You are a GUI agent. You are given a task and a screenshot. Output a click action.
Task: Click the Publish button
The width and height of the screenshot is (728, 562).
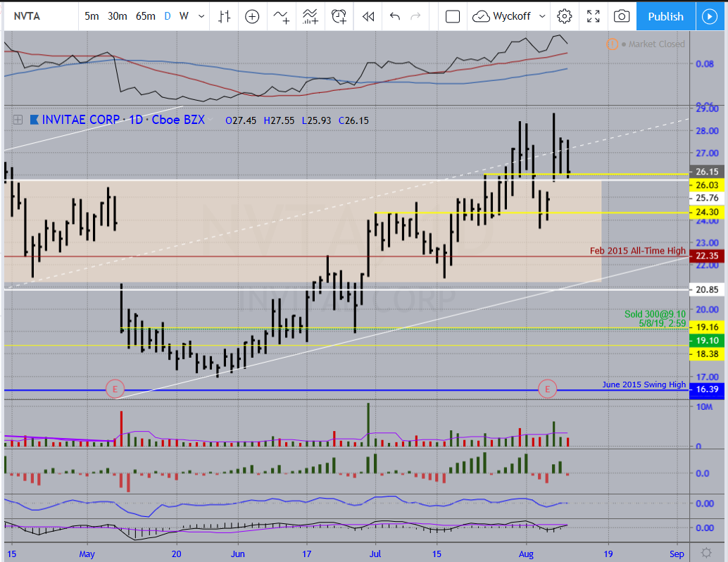pyautogui.click(x=665, y=16)
